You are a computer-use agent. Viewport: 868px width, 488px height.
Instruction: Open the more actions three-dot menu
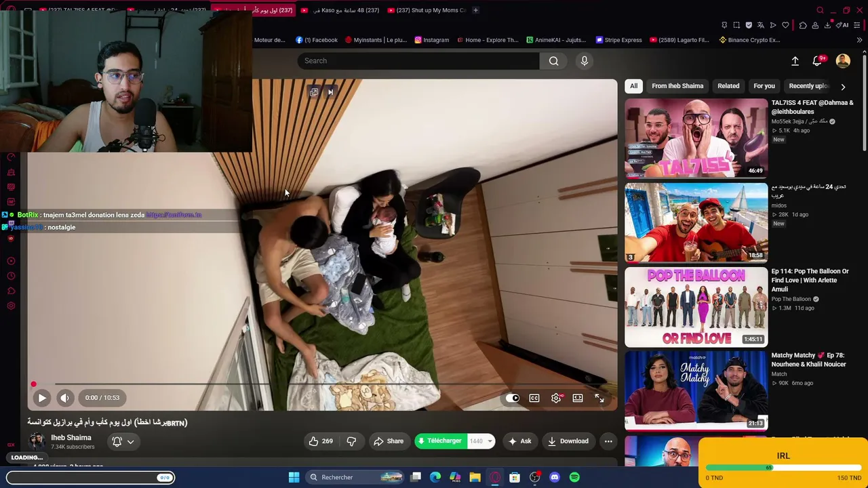click(x=608, y=441)
